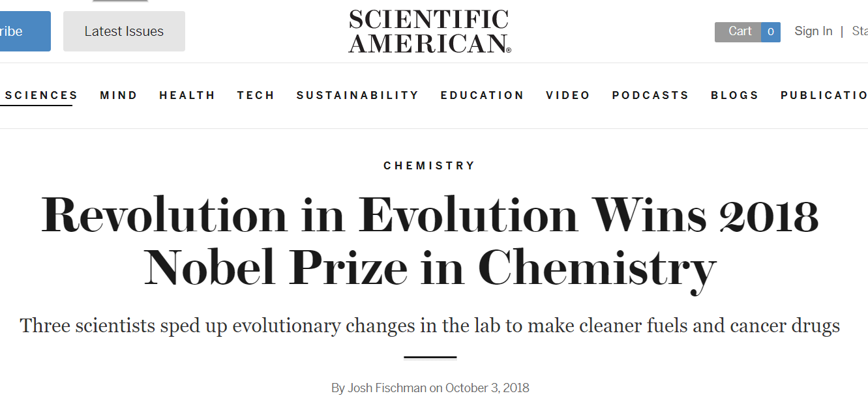Click author name Josh Fischman

pyautogui.click(x=387, y=388)
